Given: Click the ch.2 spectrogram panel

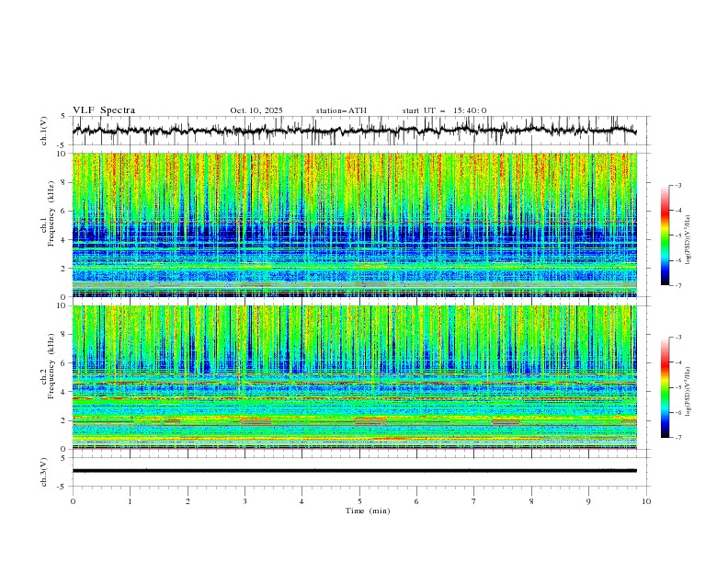Looking at the screenshot, I should click(x=354, y=377).
